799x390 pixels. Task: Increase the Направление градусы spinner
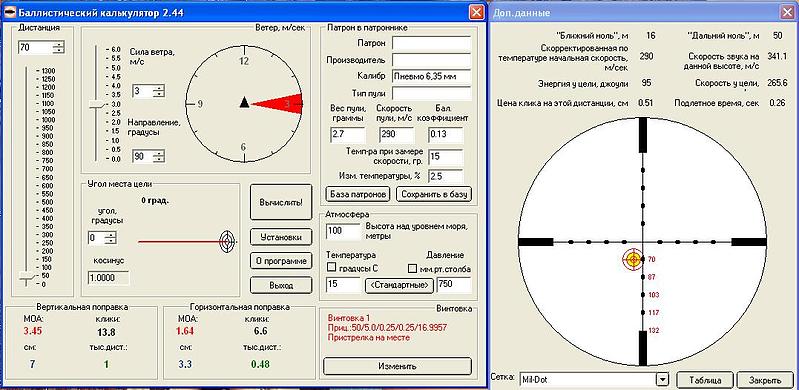[161, 153]
